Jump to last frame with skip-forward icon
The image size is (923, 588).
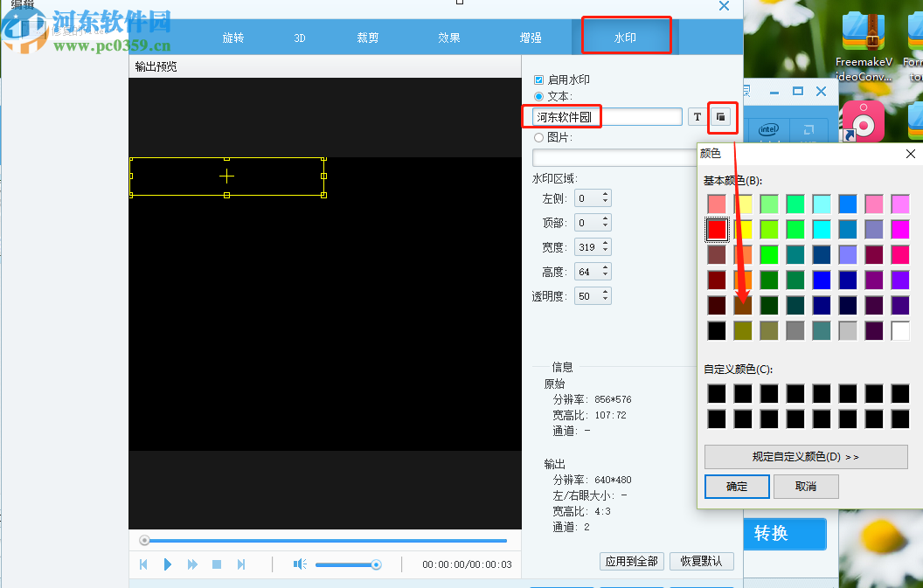[241, 564]
